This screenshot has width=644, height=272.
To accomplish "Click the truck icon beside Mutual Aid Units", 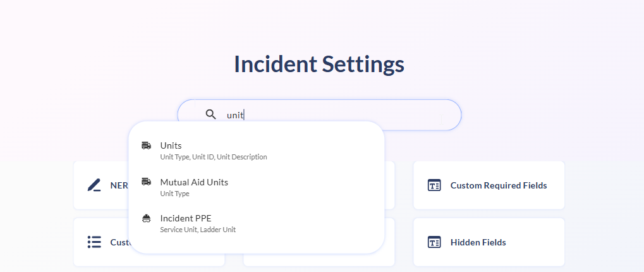I will 147,182.
